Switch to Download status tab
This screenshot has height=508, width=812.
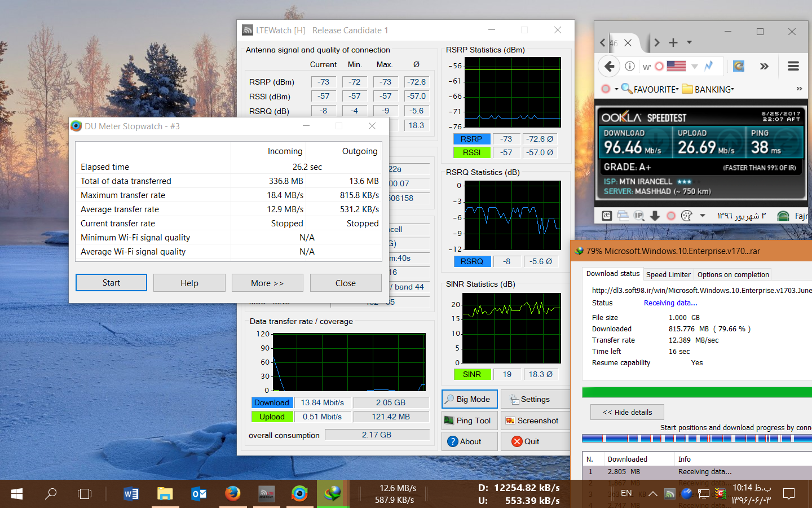tap(613, 274)
